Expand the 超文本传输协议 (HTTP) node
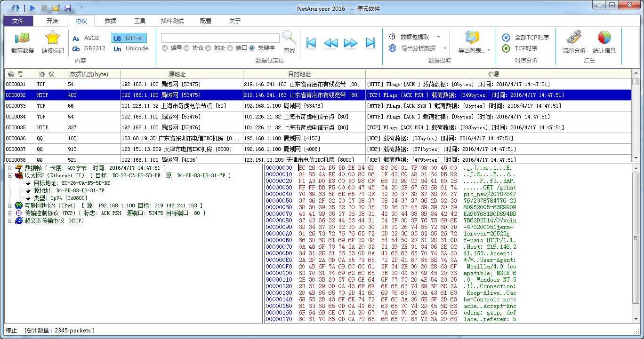Image resolution: width=644 pixels, height=339 pixels. click(10, 221)
